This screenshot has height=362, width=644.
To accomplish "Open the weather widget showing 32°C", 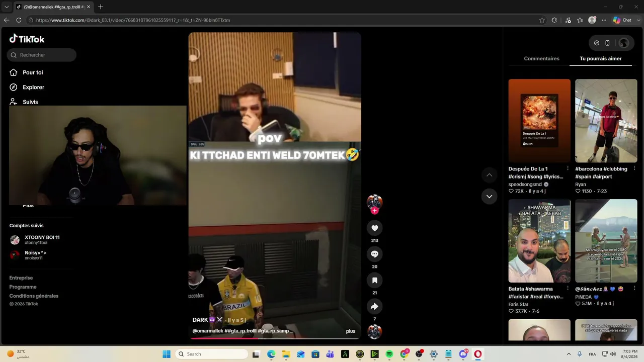I will click(x=19, y=354).
